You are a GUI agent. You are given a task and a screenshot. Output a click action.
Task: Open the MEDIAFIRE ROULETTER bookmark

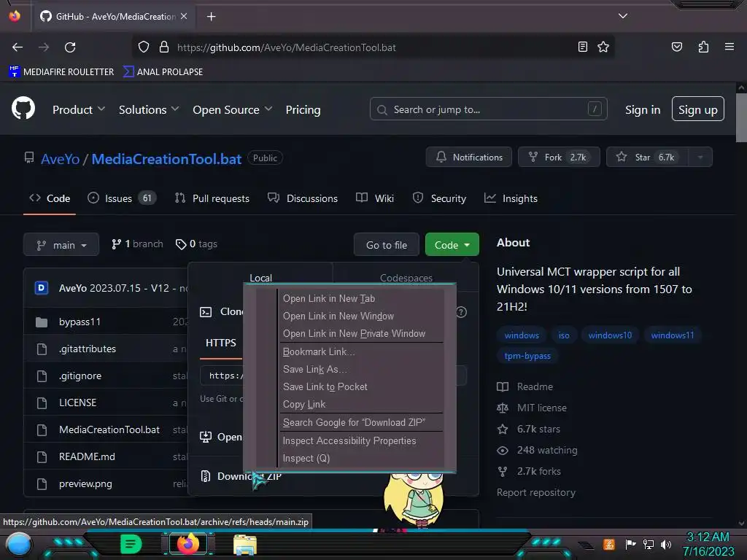pyautogui.click(x=61, y=72)
